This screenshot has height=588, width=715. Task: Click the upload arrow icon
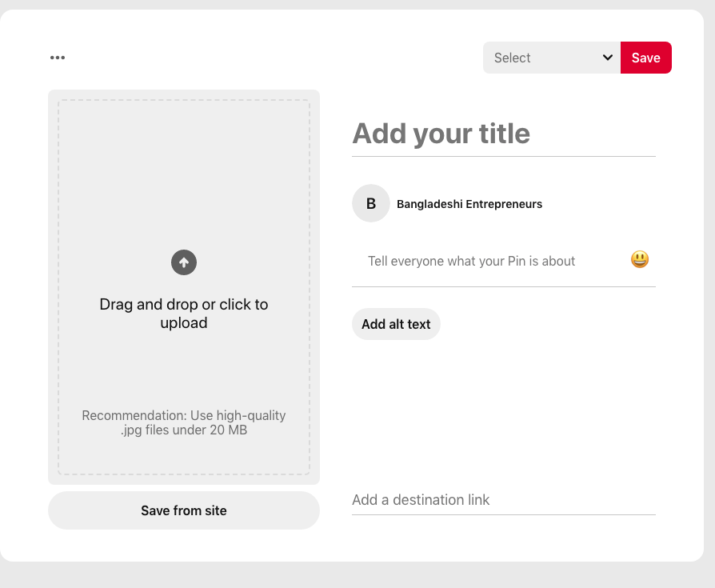pos(184,262)
